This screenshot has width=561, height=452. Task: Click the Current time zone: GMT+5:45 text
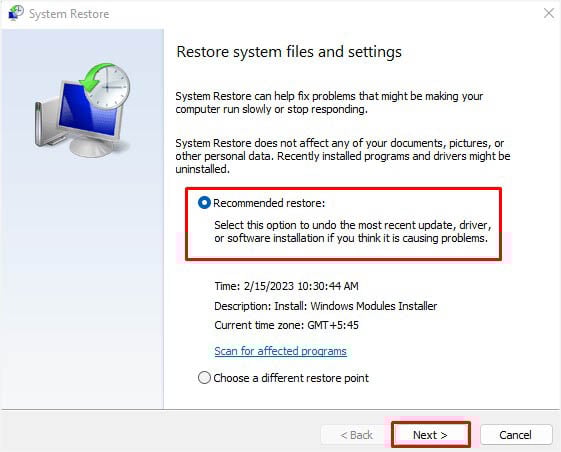(286, 325)
